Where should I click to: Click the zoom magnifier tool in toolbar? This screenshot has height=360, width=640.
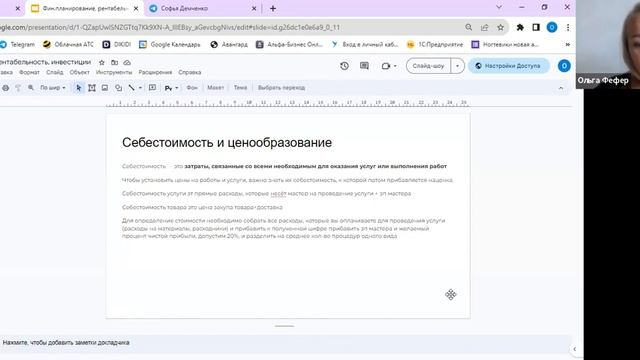(x=31, y=88)
